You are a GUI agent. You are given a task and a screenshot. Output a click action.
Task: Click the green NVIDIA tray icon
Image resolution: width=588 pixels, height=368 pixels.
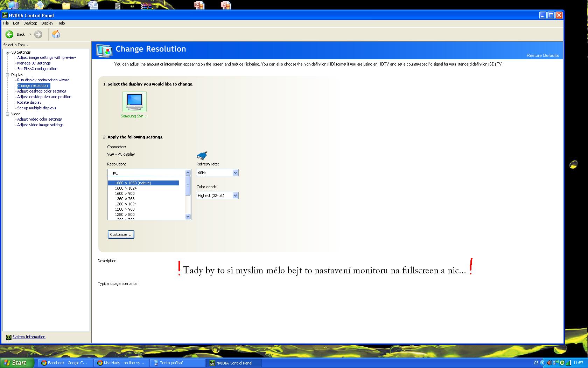click(562, 363)
